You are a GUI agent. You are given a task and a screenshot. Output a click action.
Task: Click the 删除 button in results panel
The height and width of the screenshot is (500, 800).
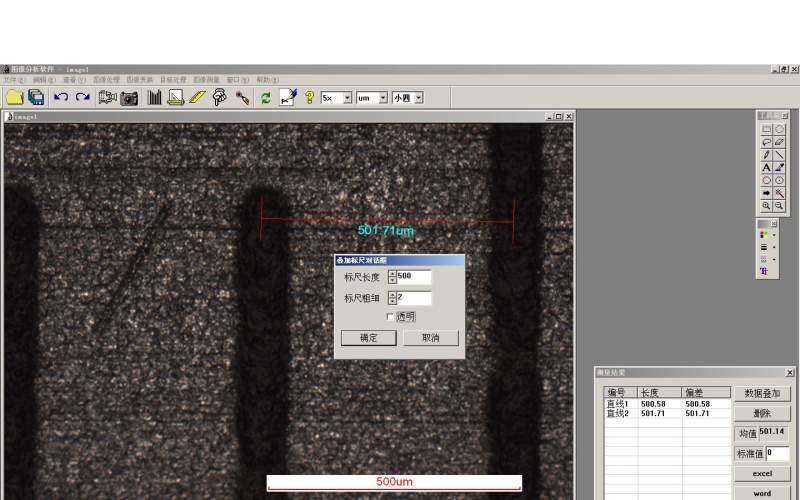[762, 413]
